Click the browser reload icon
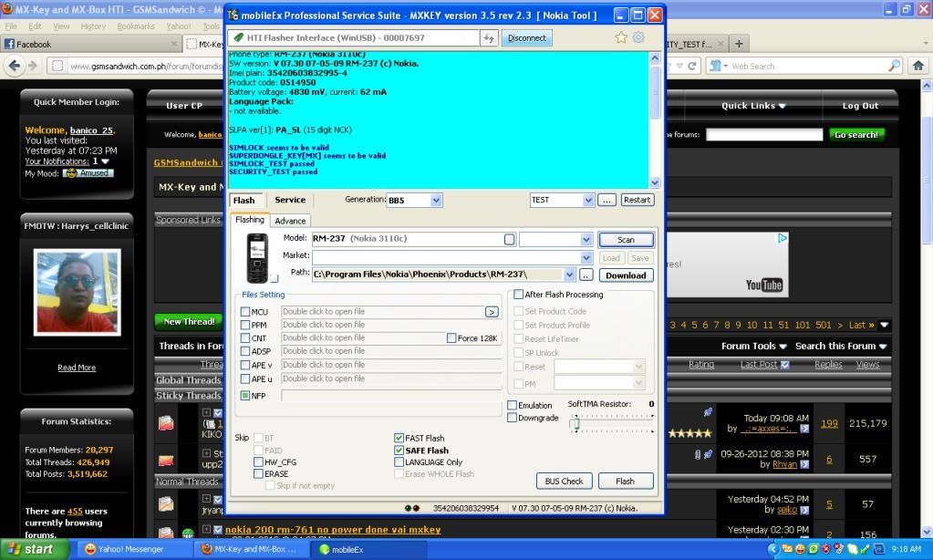This screenshot has width=933, height=560. (x=692, y=66)
